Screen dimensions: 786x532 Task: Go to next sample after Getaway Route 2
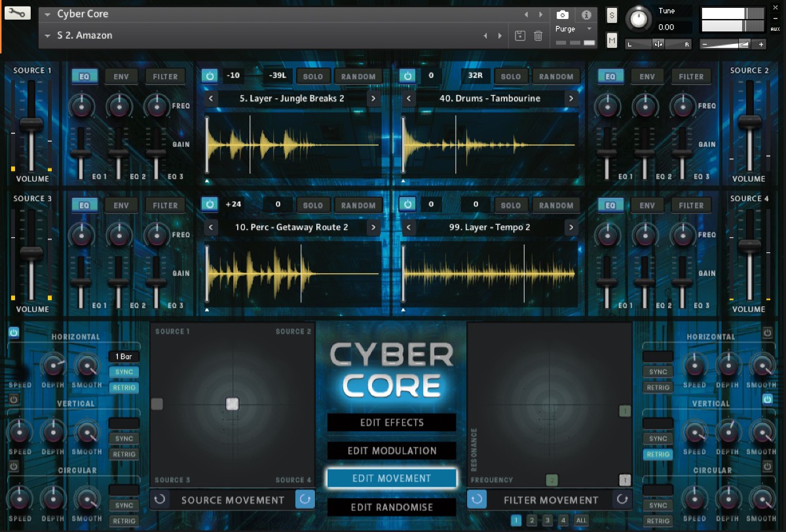[373, 228]
